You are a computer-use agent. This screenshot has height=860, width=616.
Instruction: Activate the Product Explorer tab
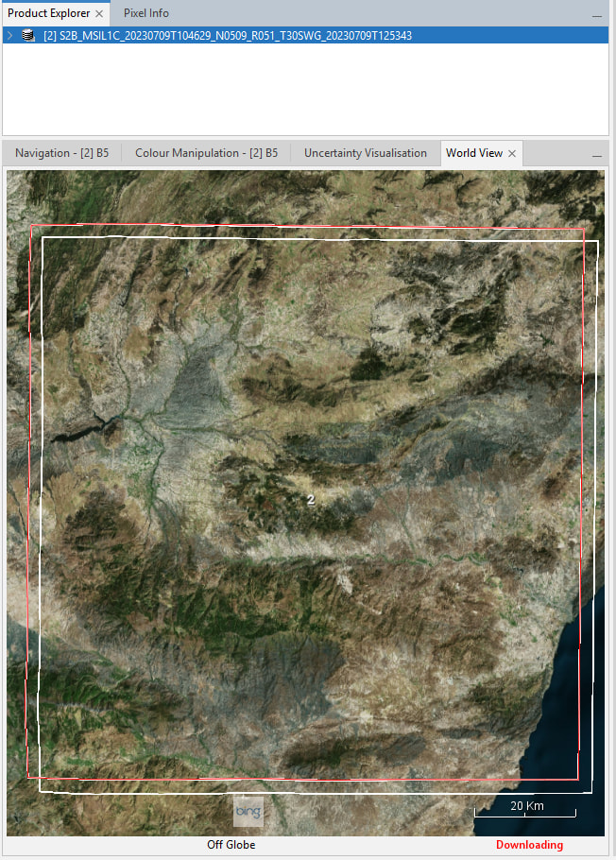click(48, 13)
